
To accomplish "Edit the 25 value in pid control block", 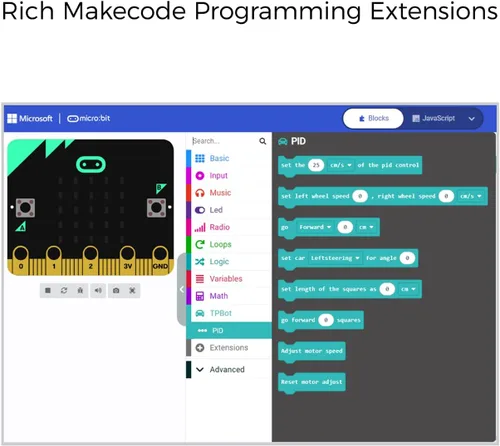I will point(316,165).
